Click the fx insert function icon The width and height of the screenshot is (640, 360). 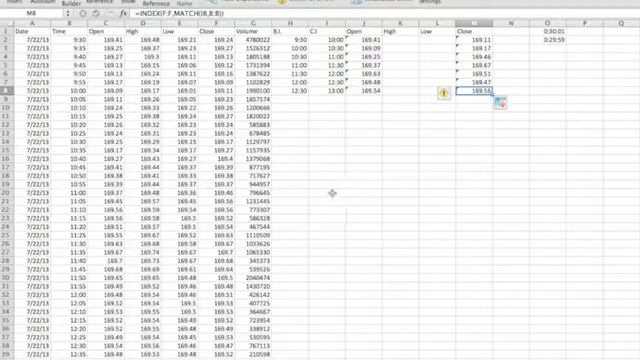[x=122, y=13]
